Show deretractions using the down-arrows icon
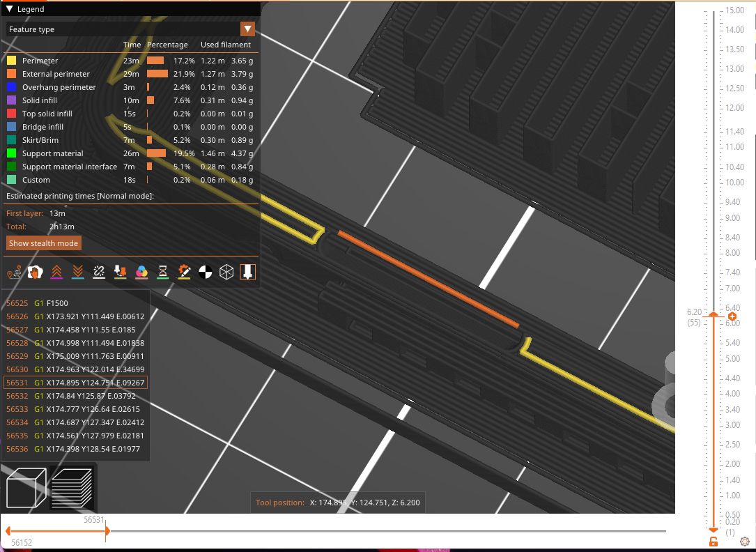The image size is (756, 552). click(77, 272)
